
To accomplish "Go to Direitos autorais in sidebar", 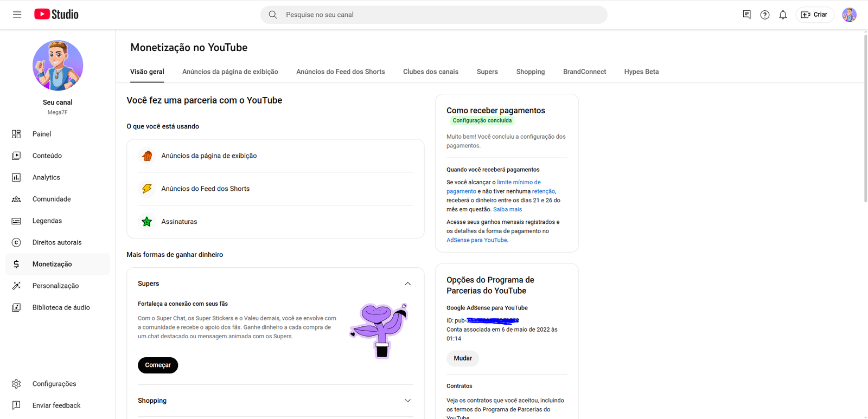I will point(58,242).
